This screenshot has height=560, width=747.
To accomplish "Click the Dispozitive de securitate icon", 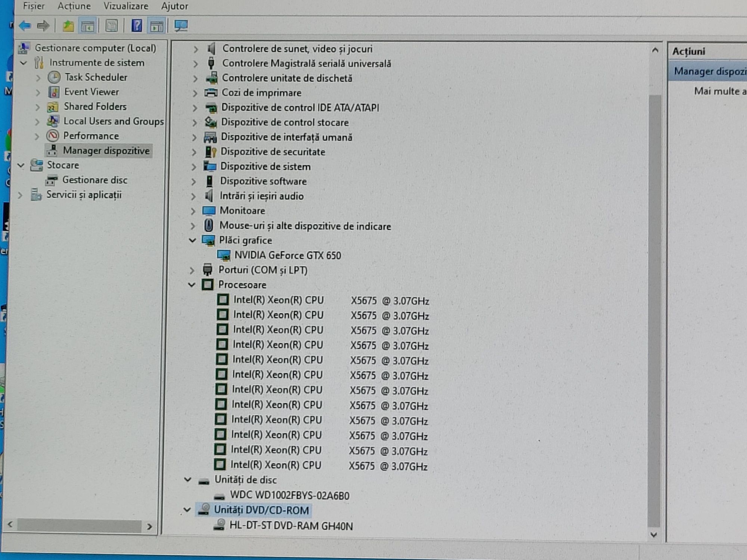I will pos(211,152).
